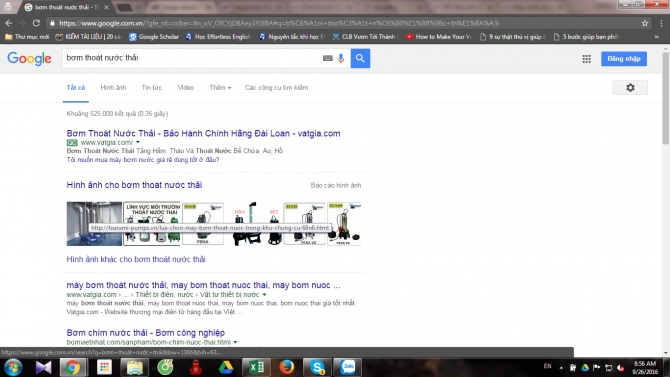The image size is (670, 377).
Task: Open Skype from taskbar
Action: (317, 368)
